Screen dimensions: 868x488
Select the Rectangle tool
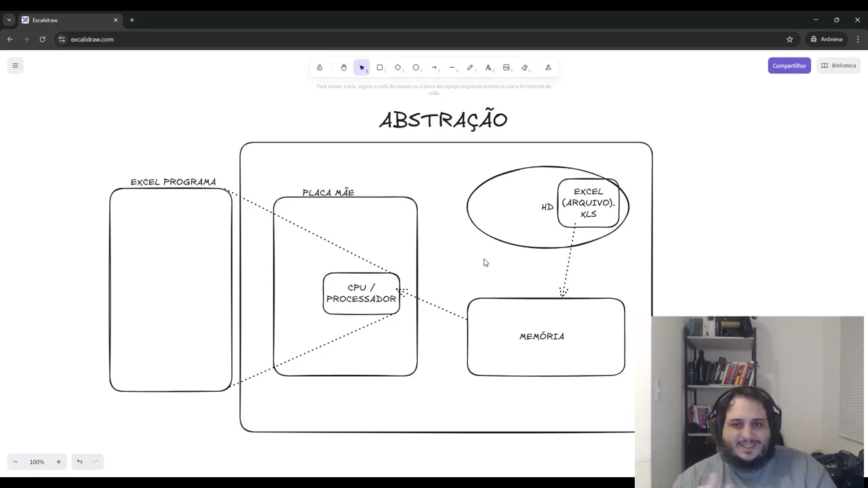pos(380,68)
